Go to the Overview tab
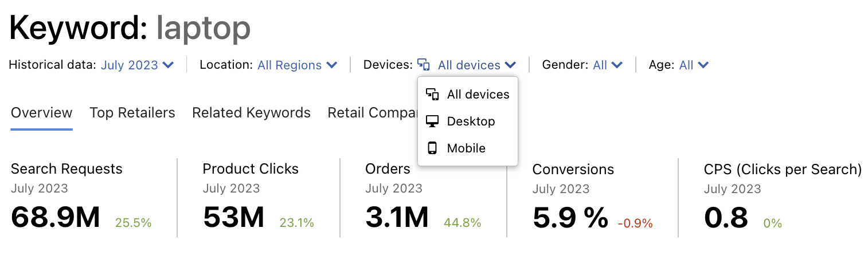 pos(42,113)
